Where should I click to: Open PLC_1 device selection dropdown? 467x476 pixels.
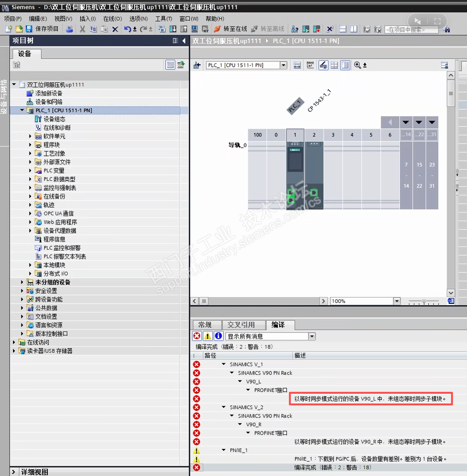tap(283, 65)
